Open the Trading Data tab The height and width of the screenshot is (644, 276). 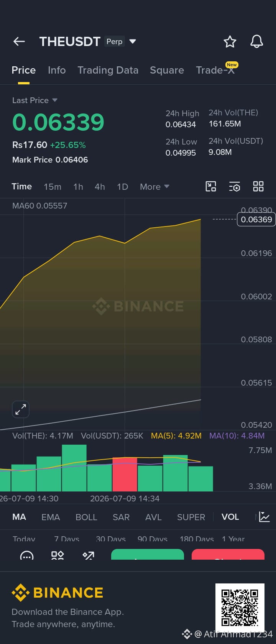coord(108,70)
